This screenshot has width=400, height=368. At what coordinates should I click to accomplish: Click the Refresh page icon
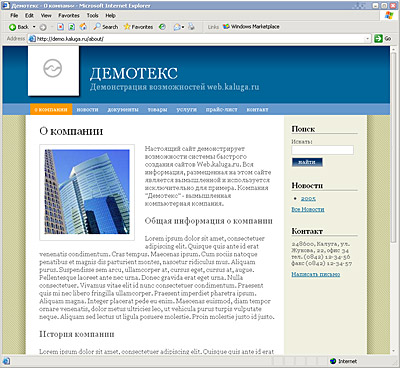point(71,27)
